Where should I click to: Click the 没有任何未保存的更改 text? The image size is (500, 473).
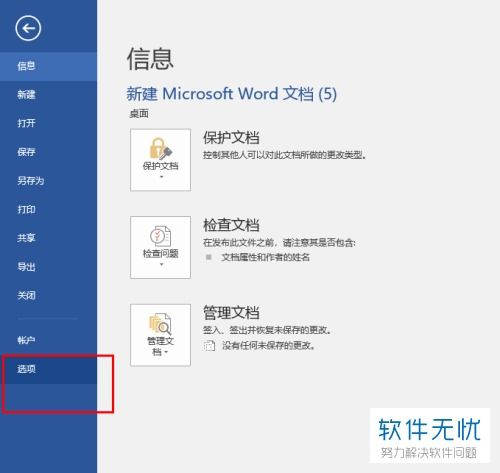[269, 346]
